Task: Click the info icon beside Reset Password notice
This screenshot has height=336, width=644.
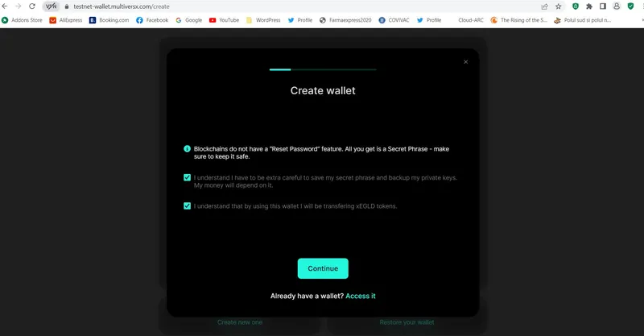Action: [x=187, y=148]
